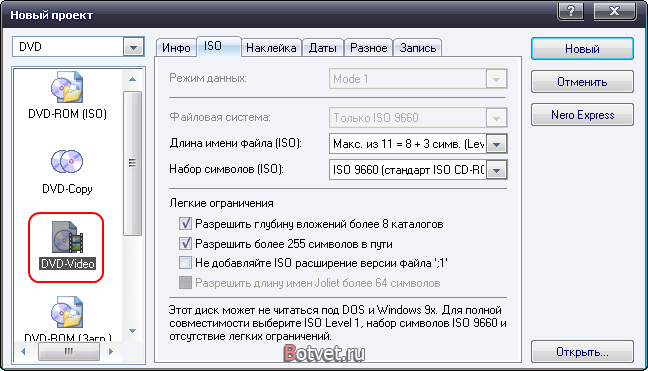Click the vertical scrollbar thumb in project list
This screenshot has width=648, height=371.
pos(132,163)
